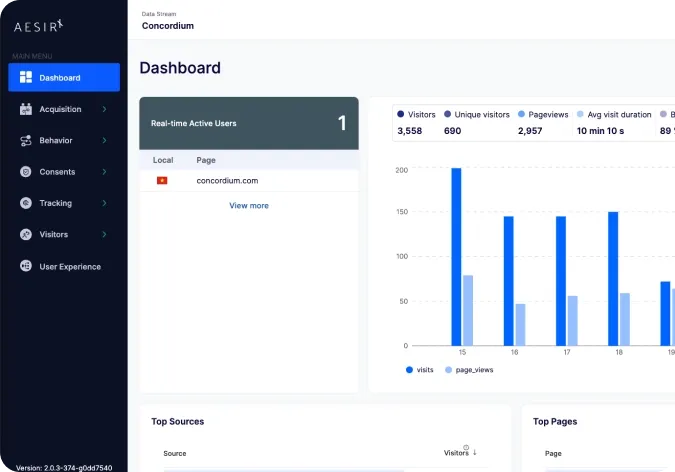
Task: Click the Local column header
Action: coord(163,160)
